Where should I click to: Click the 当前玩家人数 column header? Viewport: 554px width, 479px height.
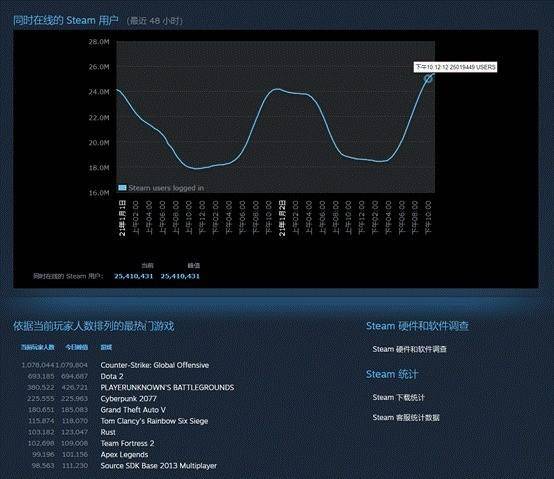(37, 347)
